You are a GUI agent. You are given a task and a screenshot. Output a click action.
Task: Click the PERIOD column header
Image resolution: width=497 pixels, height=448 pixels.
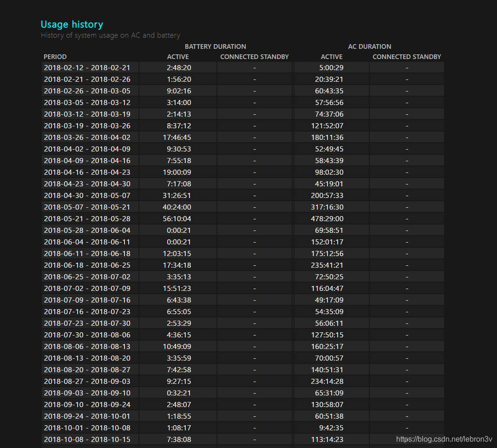tap(55, 57)
